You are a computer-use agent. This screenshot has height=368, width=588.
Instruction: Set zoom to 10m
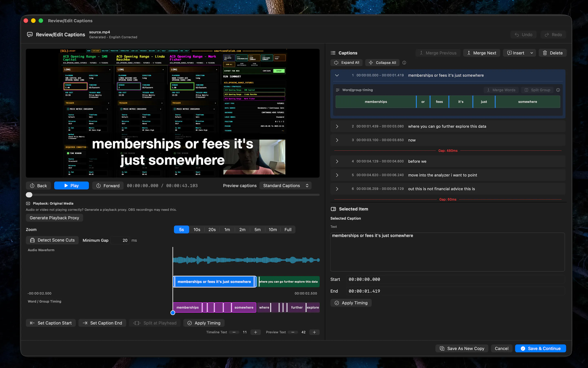pyautogui.click(x=273, y=230)
